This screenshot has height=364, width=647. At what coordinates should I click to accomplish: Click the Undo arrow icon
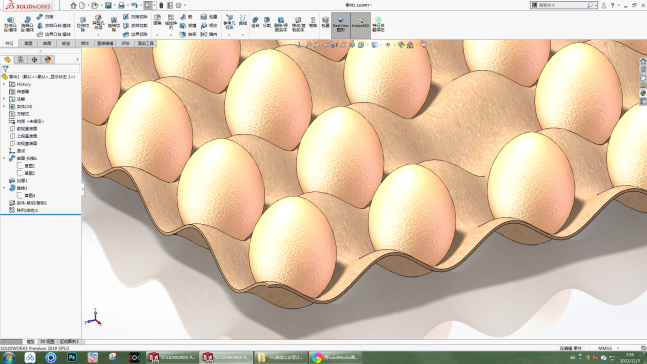click(134, 5)
